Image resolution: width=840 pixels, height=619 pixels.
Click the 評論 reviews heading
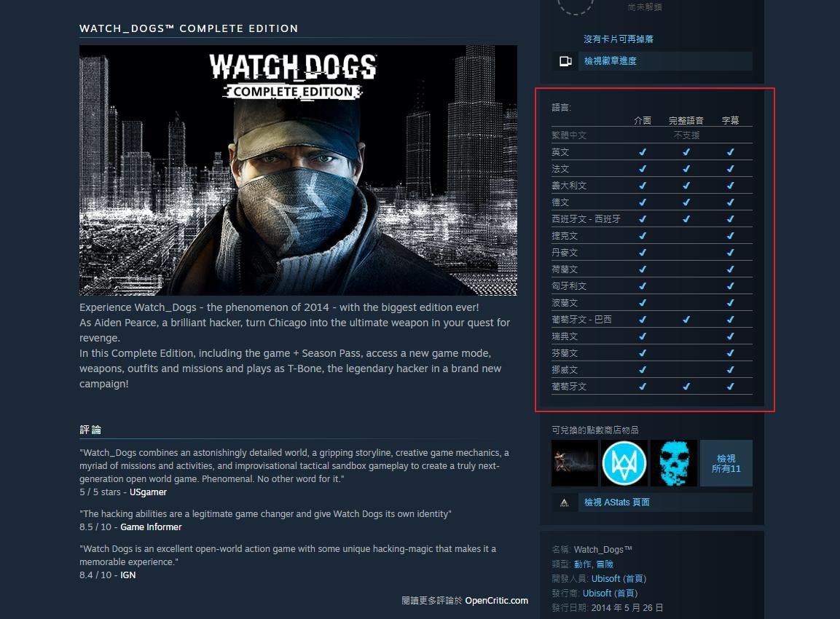click(90, 430)
